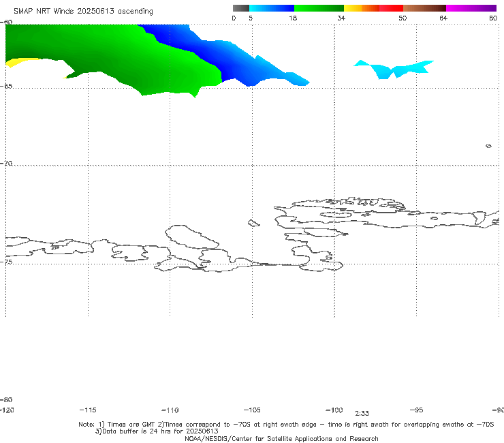Screen dimensions: 504x443
Task: Click the magenta-purple segment of the color bar
Action: [471, 8]
